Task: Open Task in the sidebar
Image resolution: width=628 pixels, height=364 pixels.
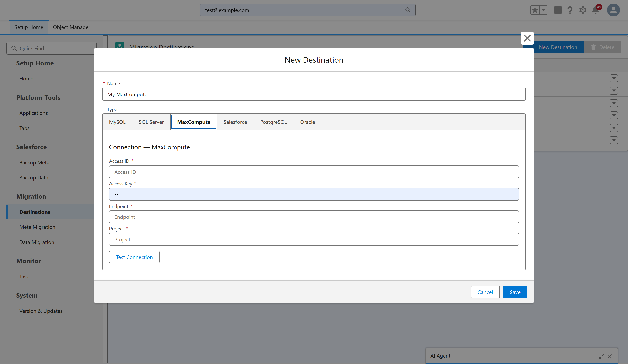Action: click(24, 276)
